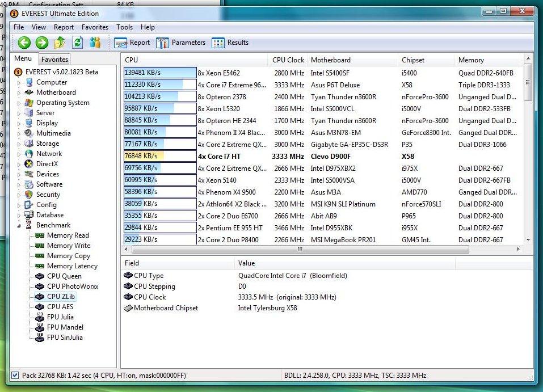Screen dimensions: 543x392
Task: Select the DirectX icon
Action: (29, 164)
